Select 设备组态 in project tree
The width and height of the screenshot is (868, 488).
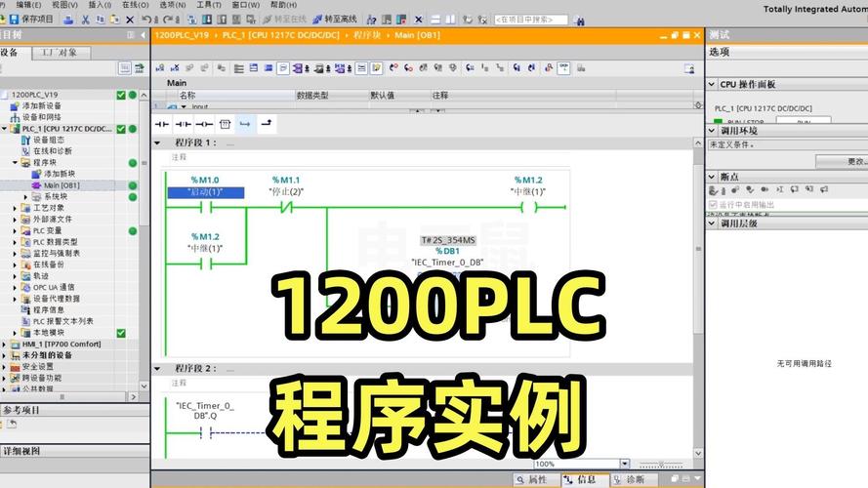48,140
